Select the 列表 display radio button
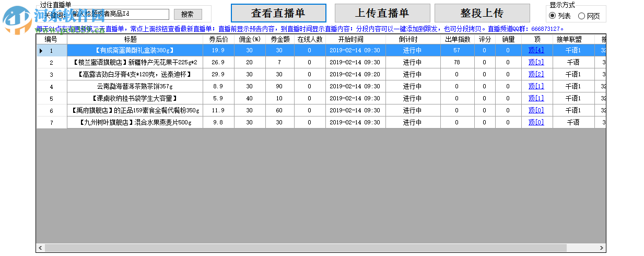Viewport: 644px width, 256px height. [x=560, y=16]
